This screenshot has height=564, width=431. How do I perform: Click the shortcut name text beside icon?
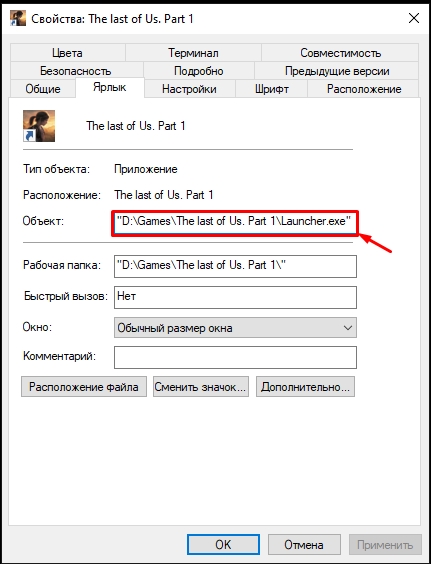(x=136, y=126)
